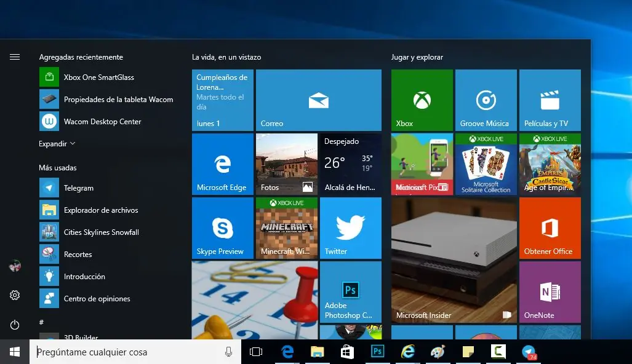Open Adobe Photoshop from the Start tile
The width and height of the screenshot is (632, 364).
[x=350, y=291]
